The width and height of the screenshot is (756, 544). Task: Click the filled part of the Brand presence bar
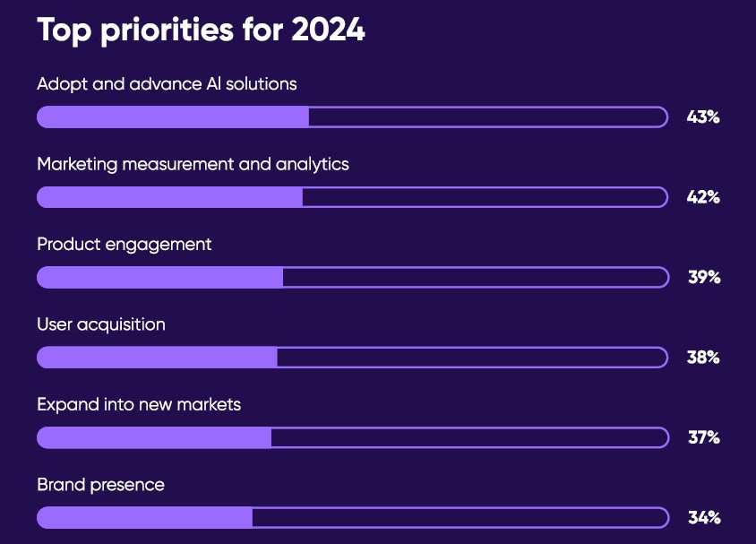pos(144,518)
